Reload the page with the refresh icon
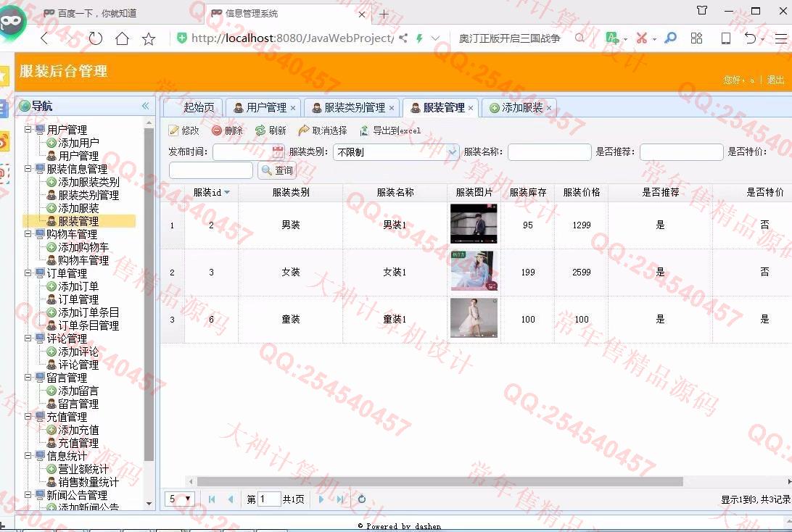This screenshot has height=532, width=792. [96, 38]
